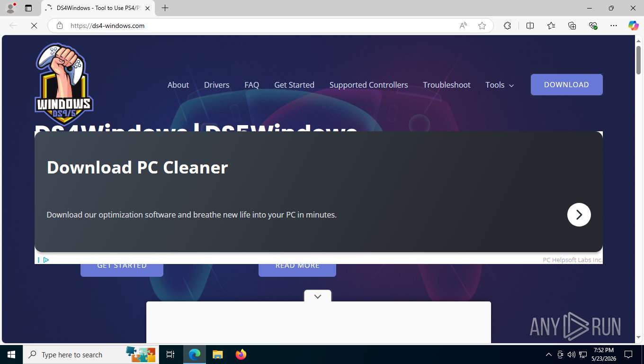Click the browser back arrow
Viewport: 644px width, 364px height.
click(x=13, y=26)
